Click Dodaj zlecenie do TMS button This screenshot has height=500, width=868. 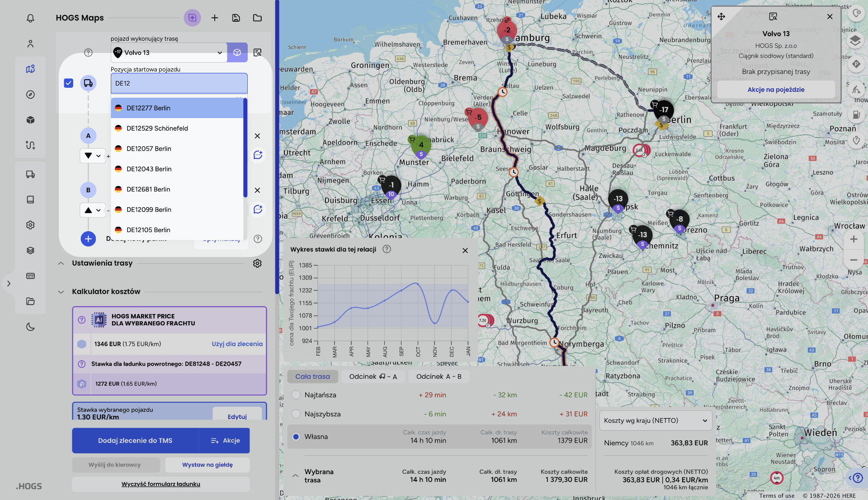click(135, 441)
